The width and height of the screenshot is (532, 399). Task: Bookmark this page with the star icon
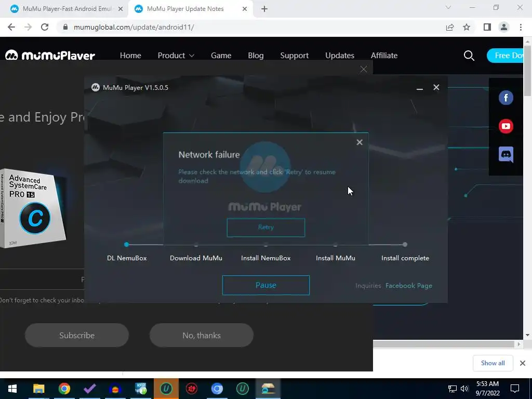coord(467,27)
